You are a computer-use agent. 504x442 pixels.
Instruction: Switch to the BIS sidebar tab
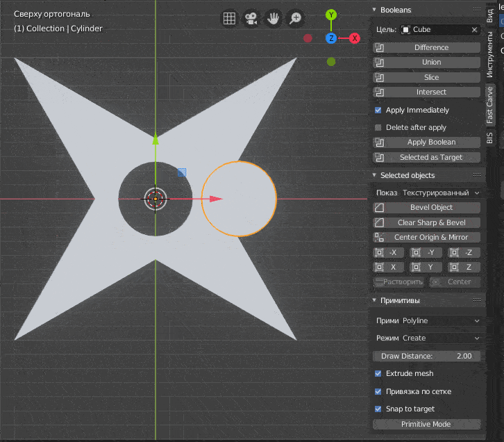(489, 138)
